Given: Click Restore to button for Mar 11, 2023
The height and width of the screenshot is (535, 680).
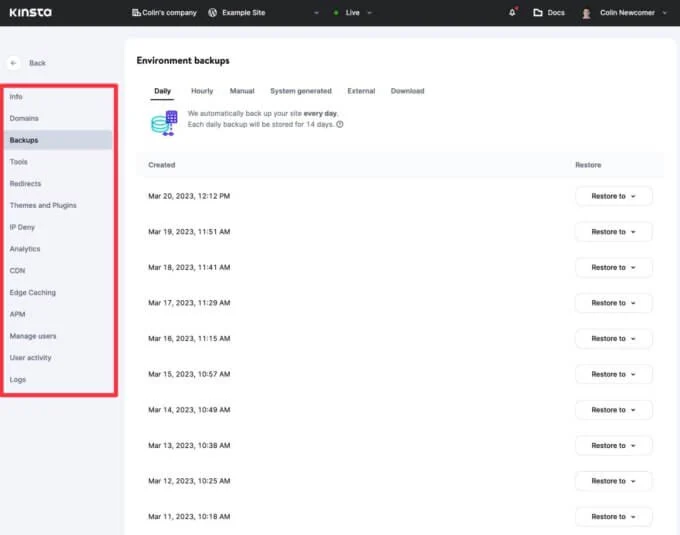Looking at the screenshot, I should (x=613, y=516).
